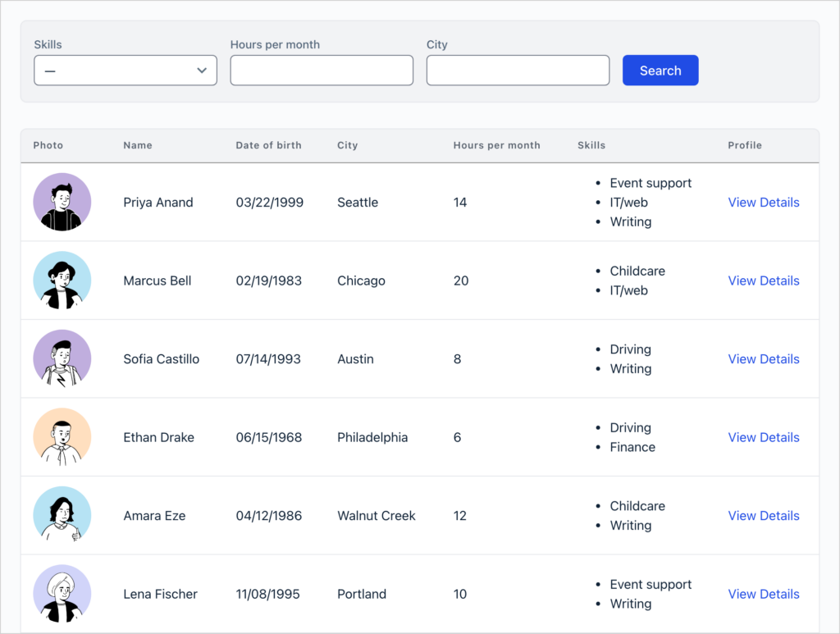
Task: Click Amara Eze's Childcare skill
Action: tap(637, 506)
